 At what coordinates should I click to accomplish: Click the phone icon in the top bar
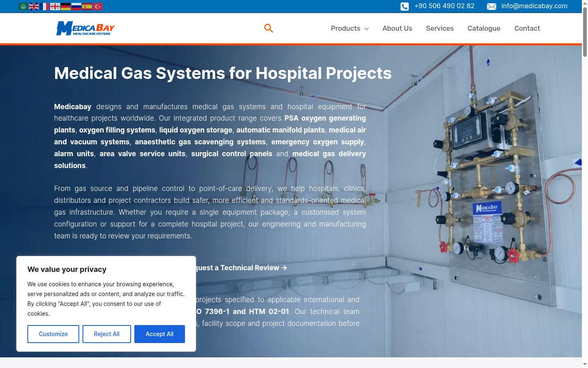(404, 6)
